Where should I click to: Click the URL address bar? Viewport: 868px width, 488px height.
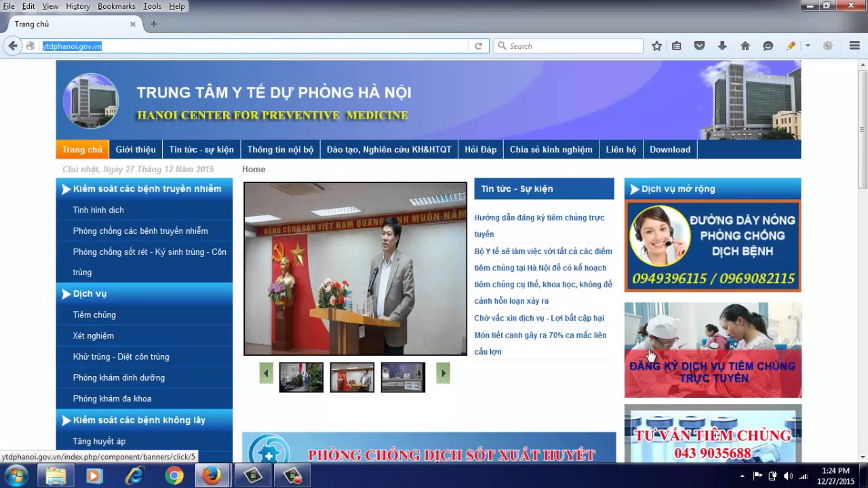[x=254, y=46]
